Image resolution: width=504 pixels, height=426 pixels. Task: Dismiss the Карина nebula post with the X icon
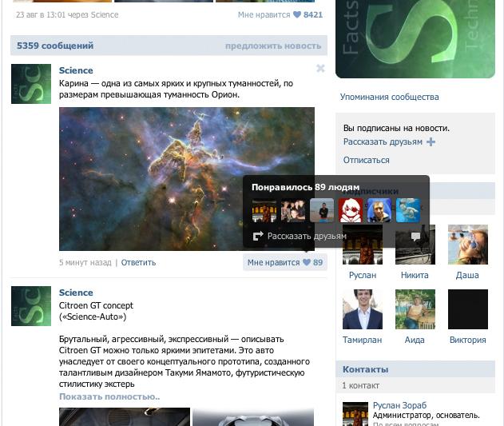(x=320, y=68)
